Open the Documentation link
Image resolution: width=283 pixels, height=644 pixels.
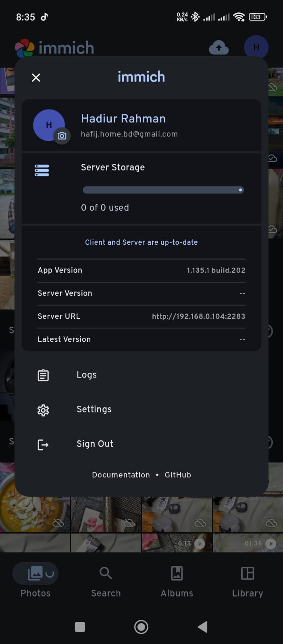(x=121, y=475)
